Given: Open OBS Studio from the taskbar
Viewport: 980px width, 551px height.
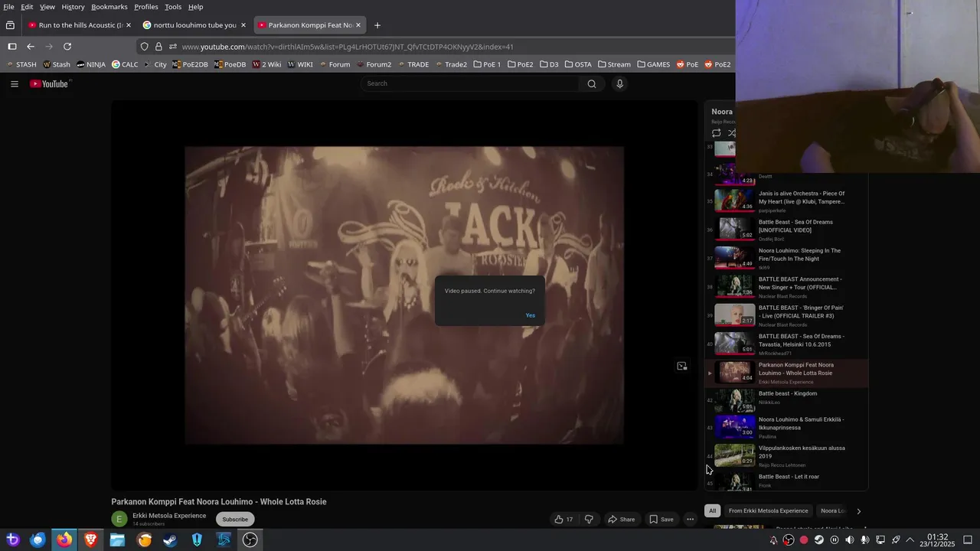Looking at the screenshot, I should tap(250, 540).
